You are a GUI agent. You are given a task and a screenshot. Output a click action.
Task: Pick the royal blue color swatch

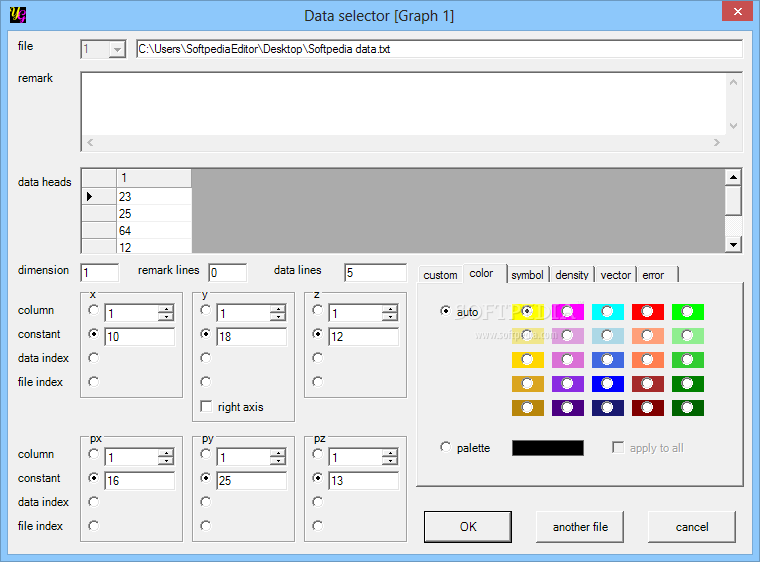[608, 360]
